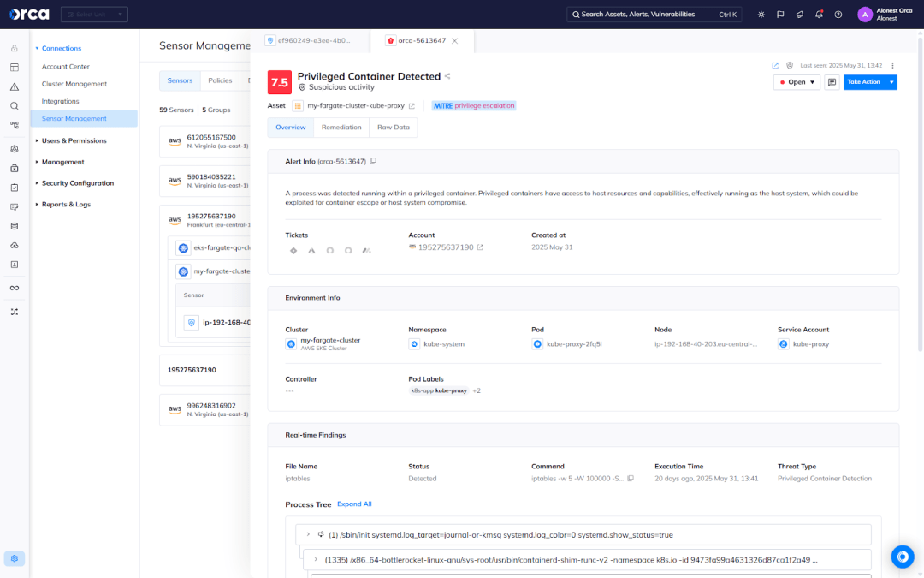The width and height of the screenshot is (924, 578).
Task: Select the Raw Data tab
Action: pyautogui.click(x=393, y=128)
